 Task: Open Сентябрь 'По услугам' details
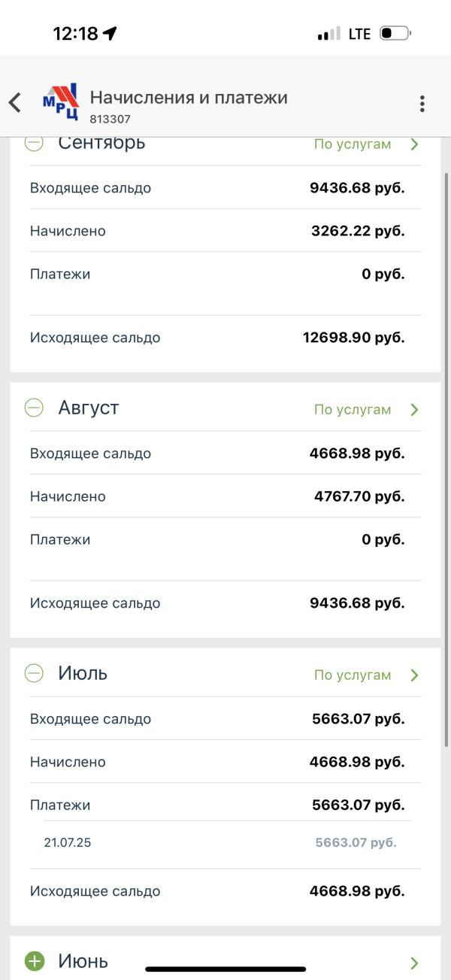(353, 144)
